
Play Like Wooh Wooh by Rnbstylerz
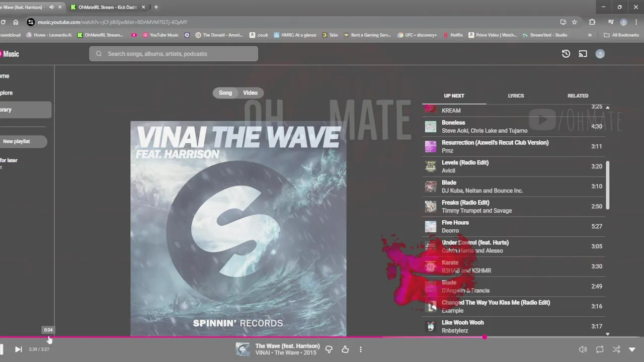coord(513,326)
